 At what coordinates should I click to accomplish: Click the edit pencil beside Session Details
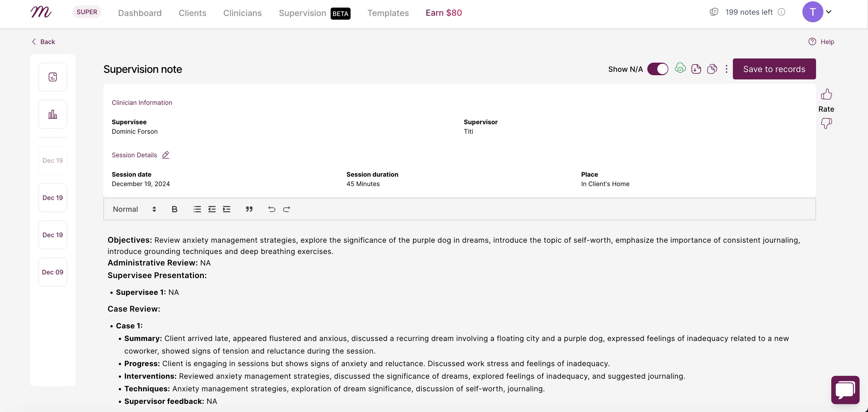(165, 155)
